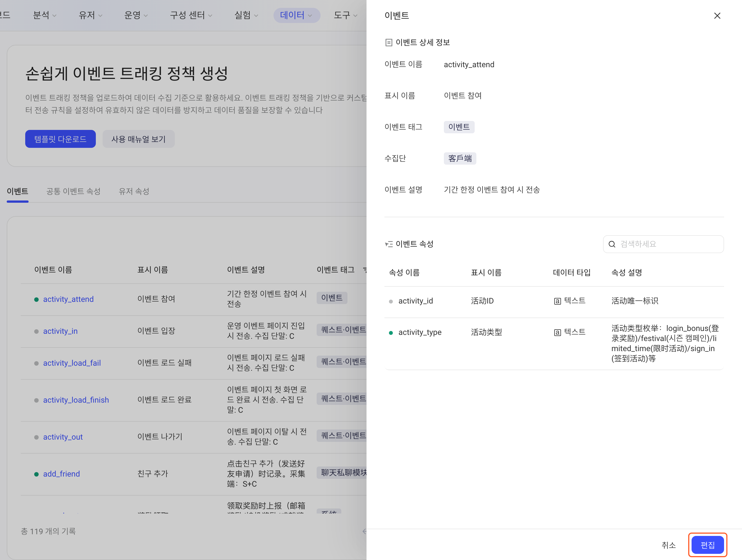Switch to the 공통 이벤트 속성 tab
The width and height of the screenshot is (742, 560).
tap(73, 191)
